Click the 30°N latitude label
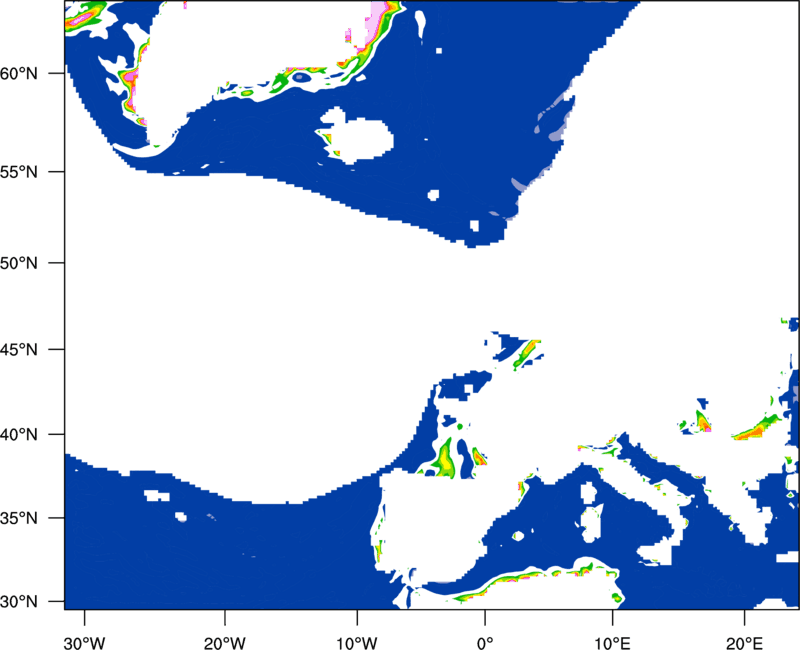This screenshot has width=800, height=650. pos(19,602)
